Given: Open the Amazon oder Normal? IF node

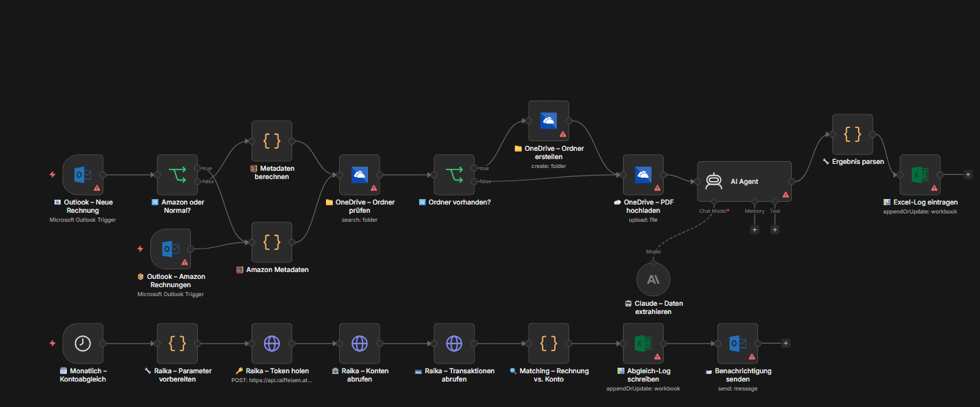Looking at the screenshot, I should pos(177,174).
